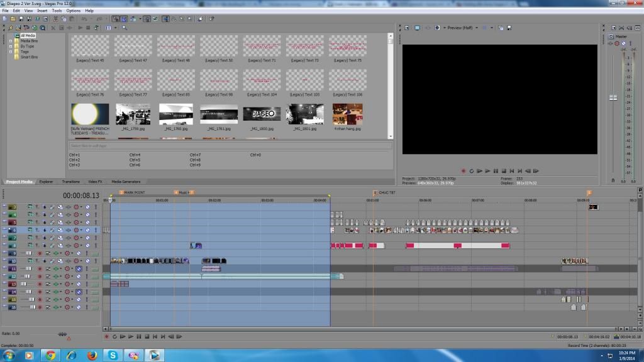Save the preview snapshot to a file
This screenshot has width=644, height=362.
tap(509, 28)
